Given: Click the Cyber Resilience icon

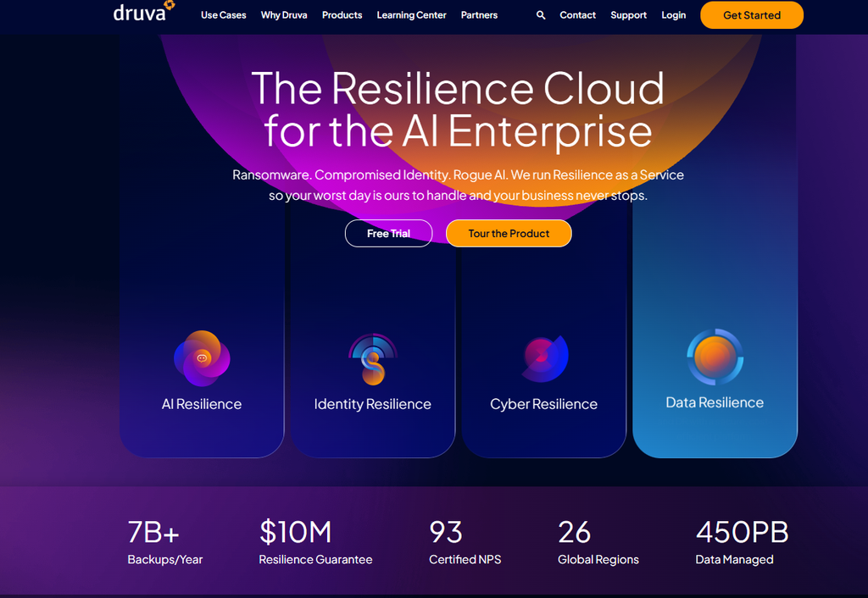Looking at the screenshot, I should coord(545,358).
